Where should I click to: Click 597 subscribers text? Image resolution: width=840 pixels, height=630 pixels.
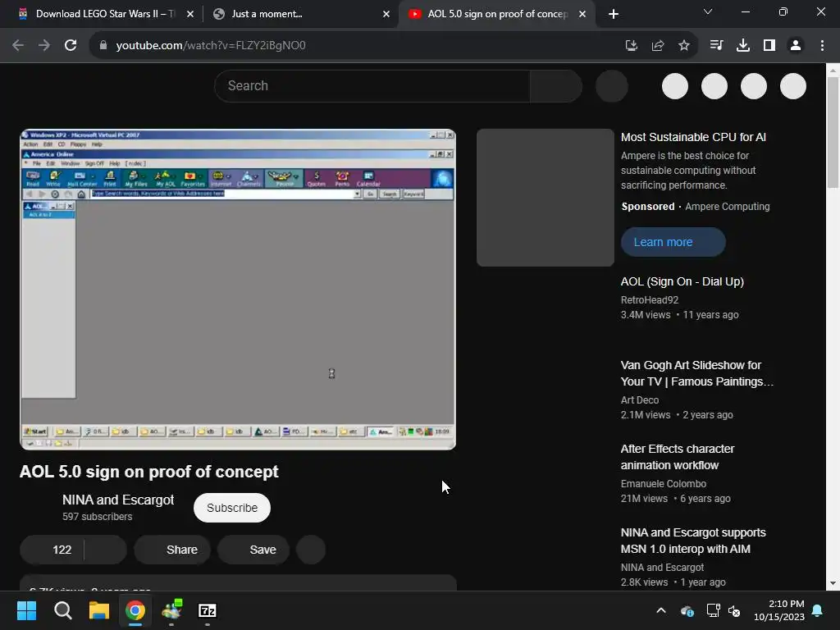pos(97,517)
